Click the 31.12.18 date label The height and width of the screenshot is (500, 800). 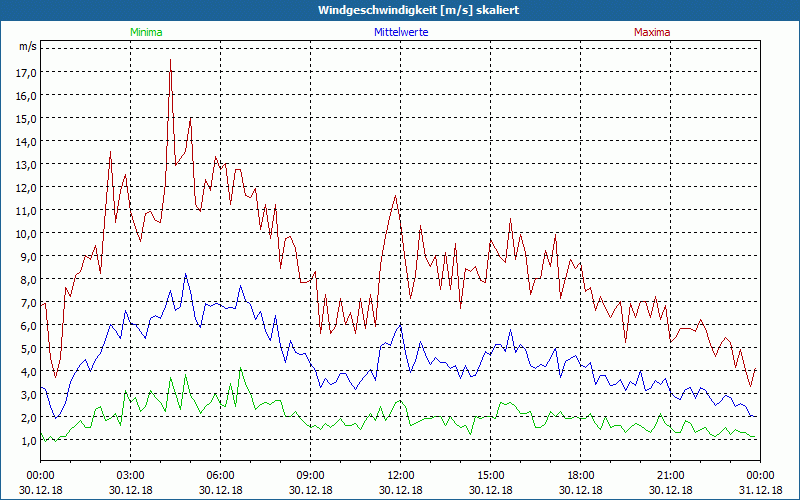pos(761,490)
